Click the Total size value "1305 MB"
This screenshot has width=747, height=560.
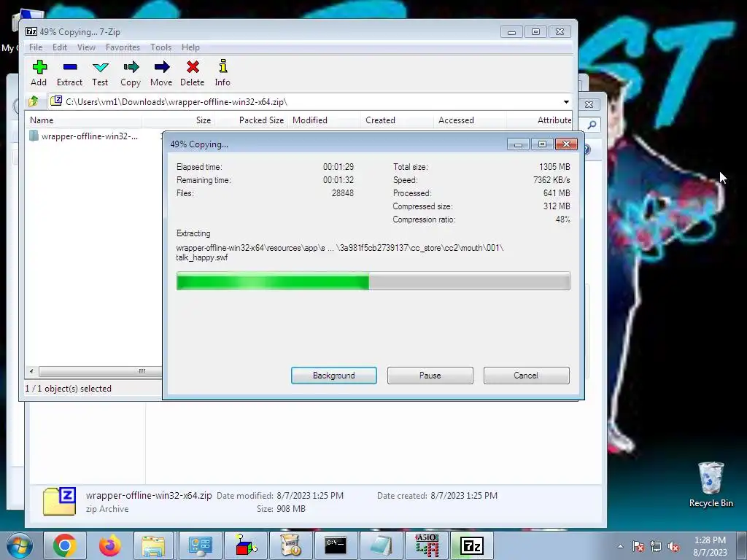(x=554, y=167)
